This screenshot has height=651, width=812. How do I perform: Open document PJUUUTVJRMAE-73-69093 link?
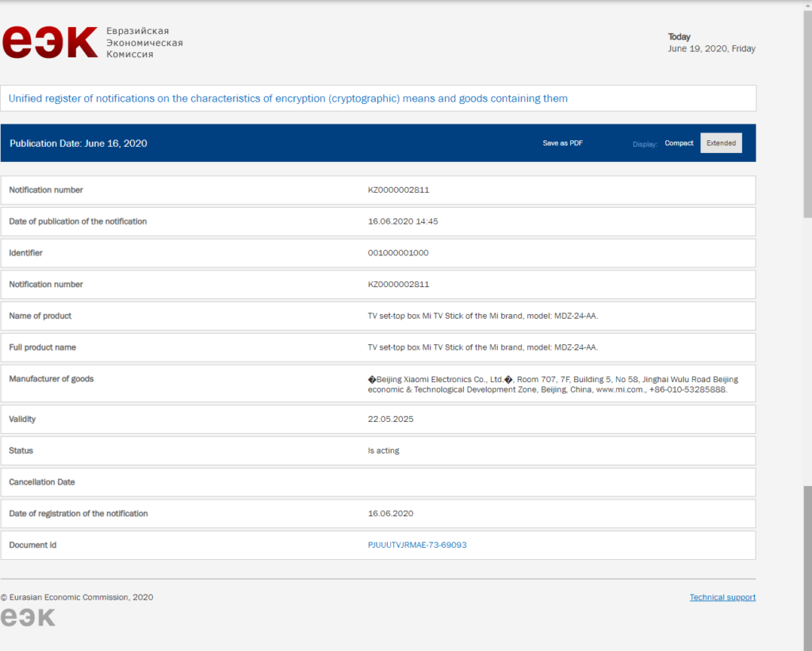[417, 545]
